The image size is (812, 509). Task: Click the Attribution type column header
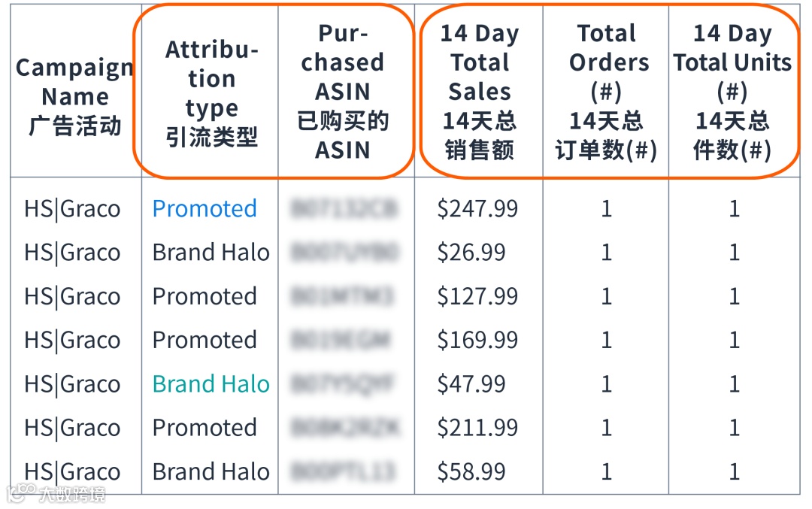pos(211,93)
